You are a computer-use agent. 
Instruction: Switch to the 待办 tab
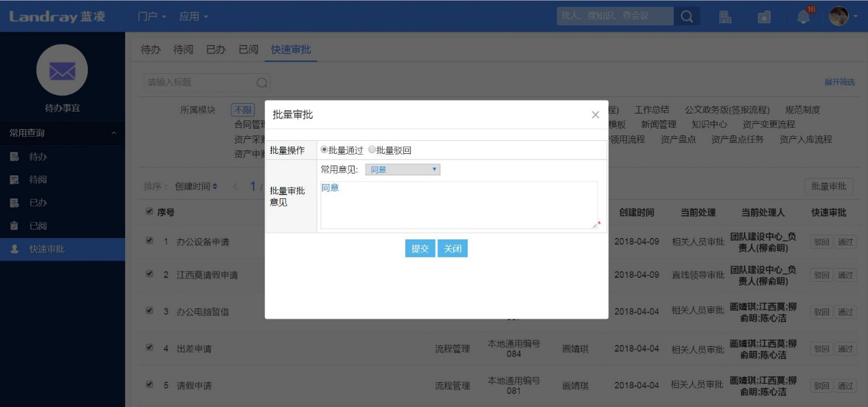[x=151, y=50]
